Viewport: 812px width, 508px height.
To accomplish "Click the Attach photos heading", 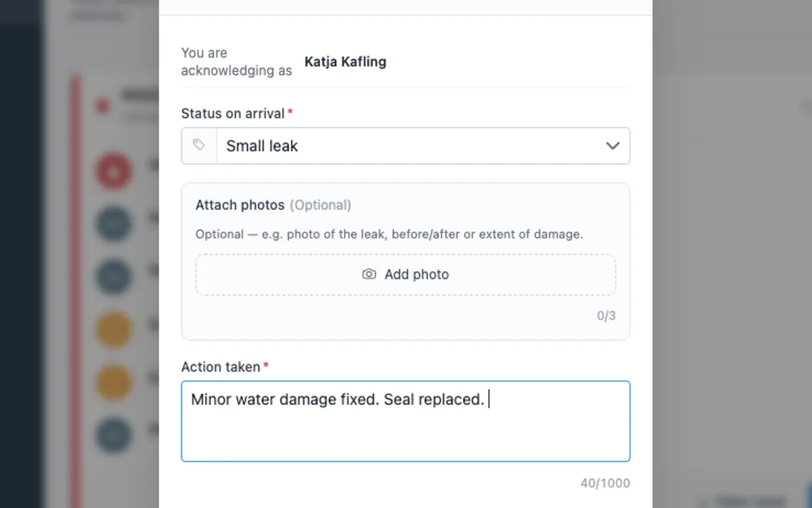I will (x=240, y=205).
